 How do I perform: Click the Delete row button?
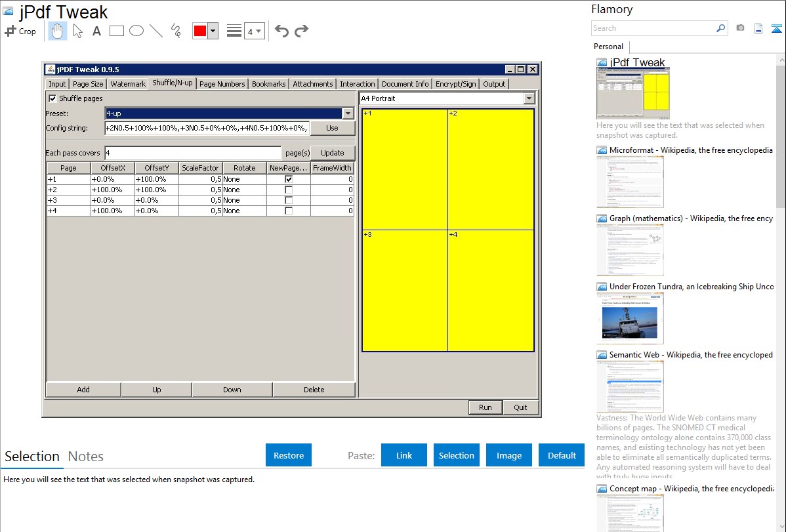(314, 390)
